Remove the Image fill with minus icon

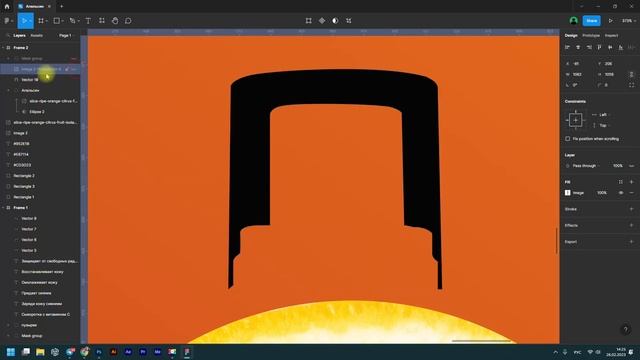(x=631, y=193)
